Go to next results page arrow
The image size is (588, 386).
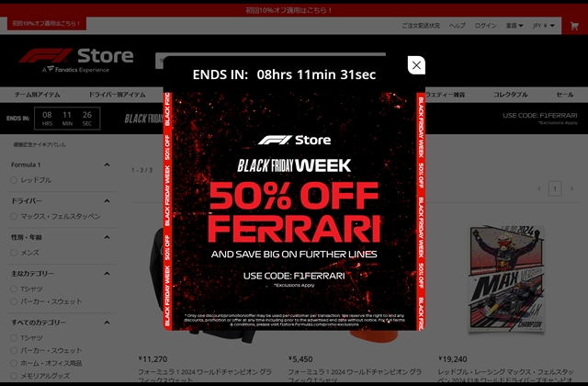tap(571, 188)
